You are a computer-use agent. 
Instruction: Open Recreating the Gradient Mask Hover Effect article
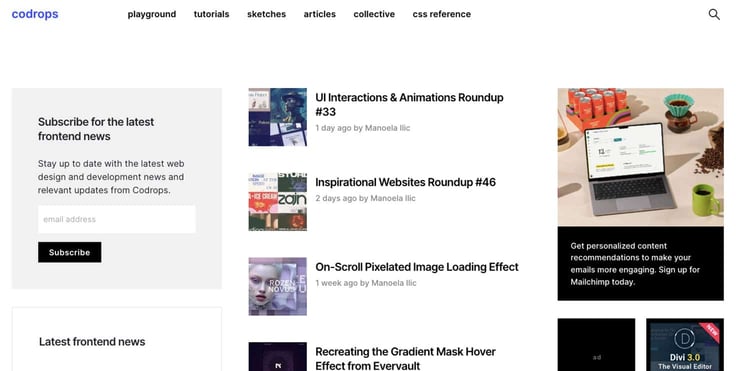[x=406, y=358]
